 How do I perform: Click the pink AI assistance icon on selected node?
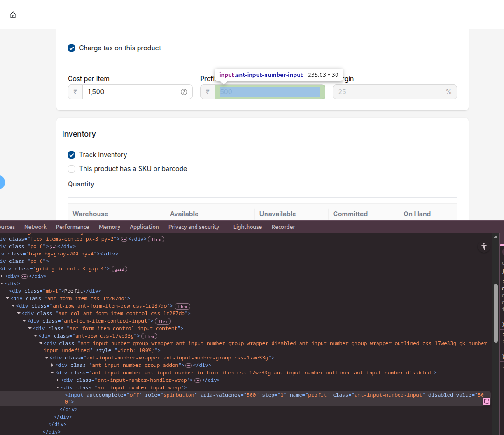[487, 401]
